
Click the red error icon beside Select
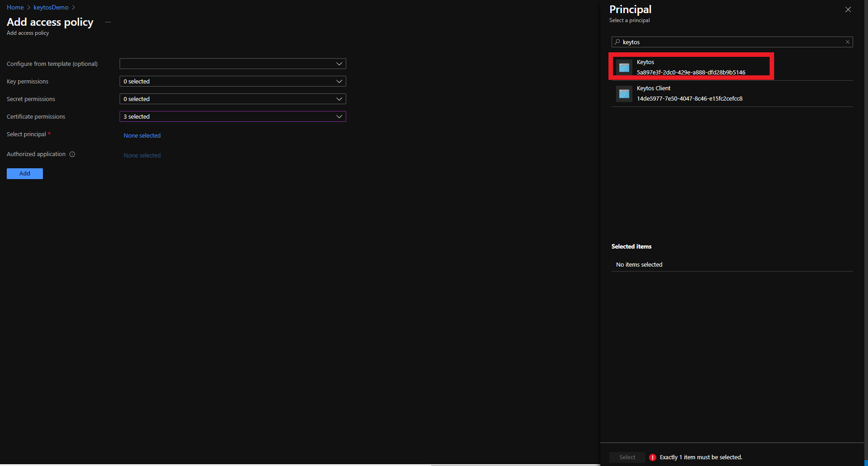[x=653, y=457]
